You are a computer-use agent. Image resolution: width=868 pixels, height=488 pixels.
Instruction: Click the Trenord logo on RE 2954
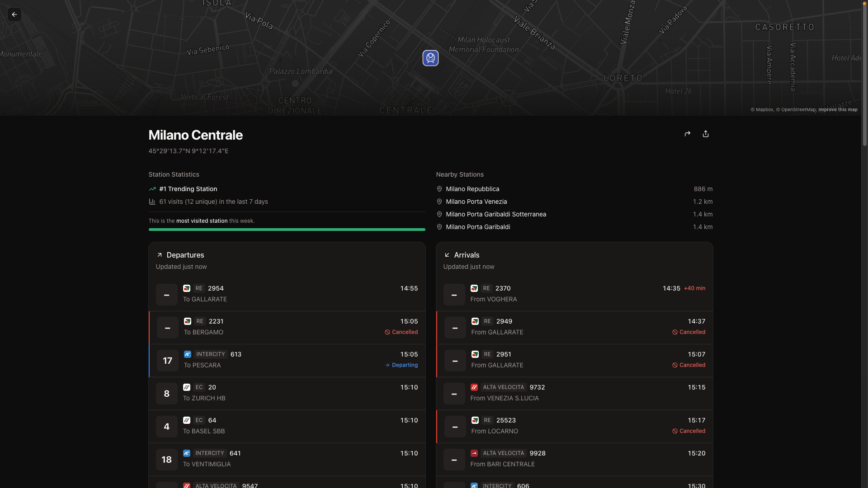(188, 288)
